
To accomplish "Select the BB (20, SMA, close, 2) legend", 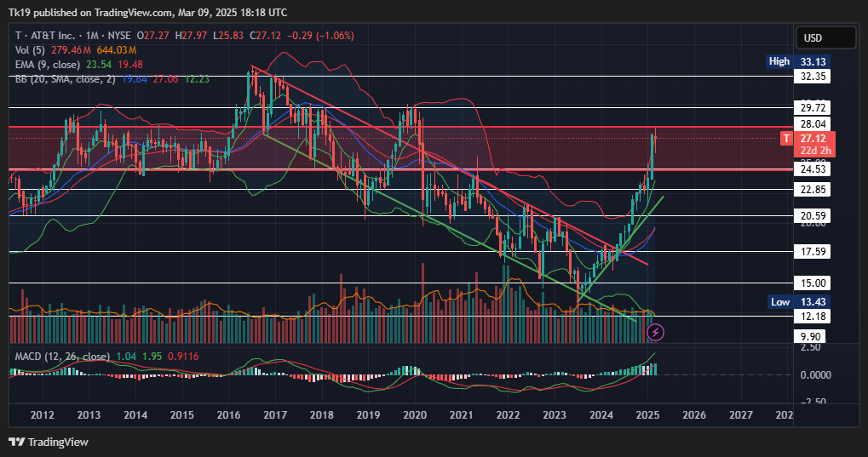I will (x=66, y=79).
